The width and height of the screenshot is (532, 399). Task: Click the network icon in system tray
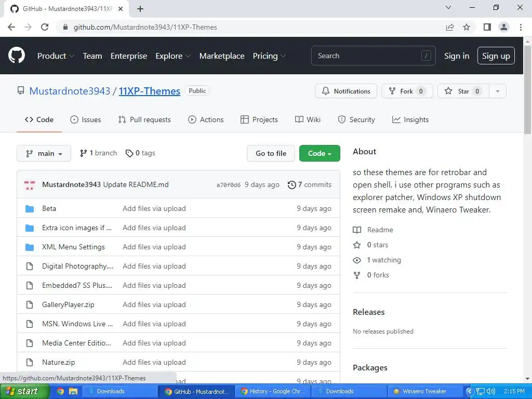click(481, 391)
